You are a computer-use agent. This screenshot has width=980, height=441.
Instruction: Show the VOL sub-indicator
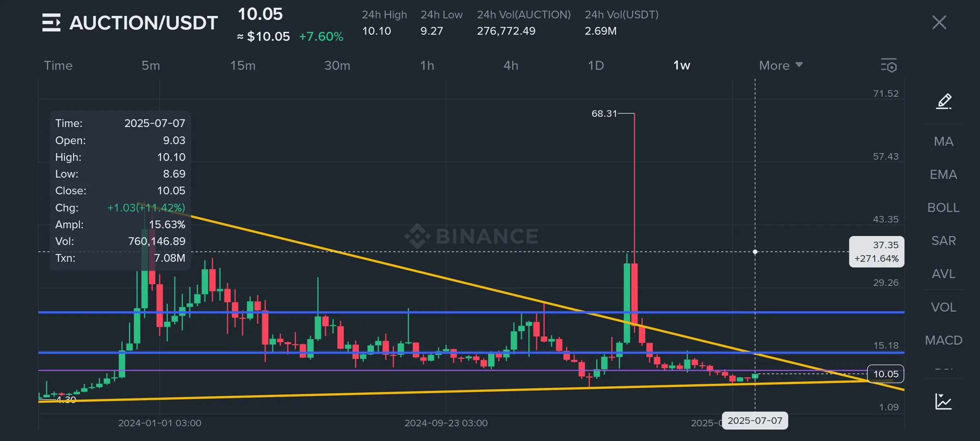(x=944, y=307)
